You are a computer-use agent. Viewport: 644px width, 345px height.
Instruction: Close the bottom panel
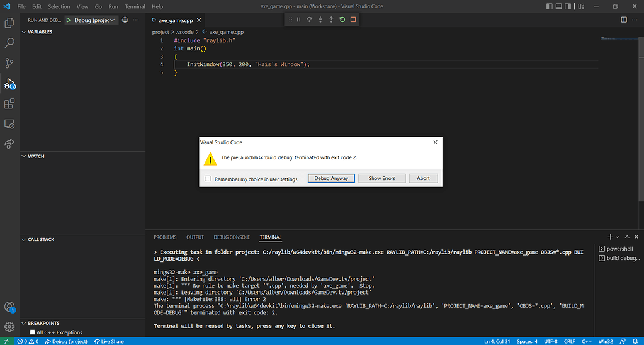[x=636, y=237]
